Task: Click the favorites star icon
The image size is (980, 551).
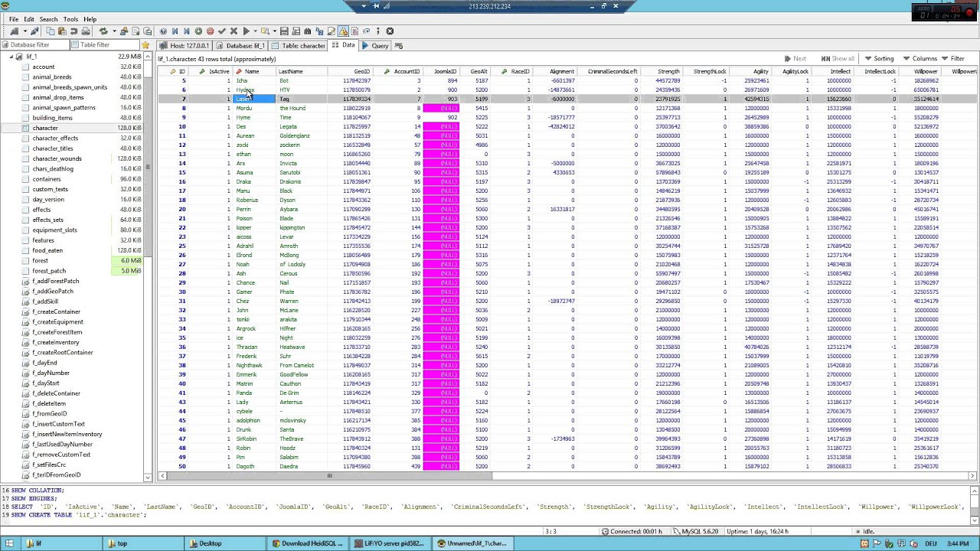Action: tap(145, 45)
